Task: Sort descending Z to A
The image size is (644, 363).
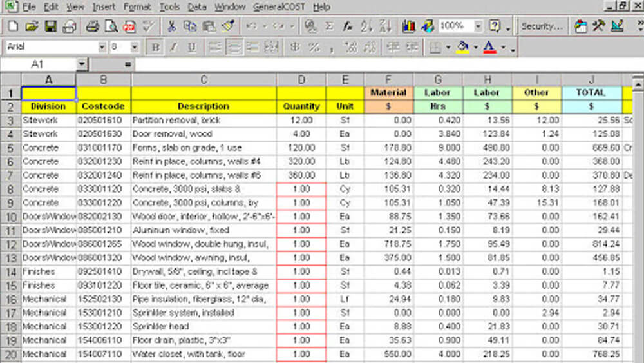Action: (385, 26)
